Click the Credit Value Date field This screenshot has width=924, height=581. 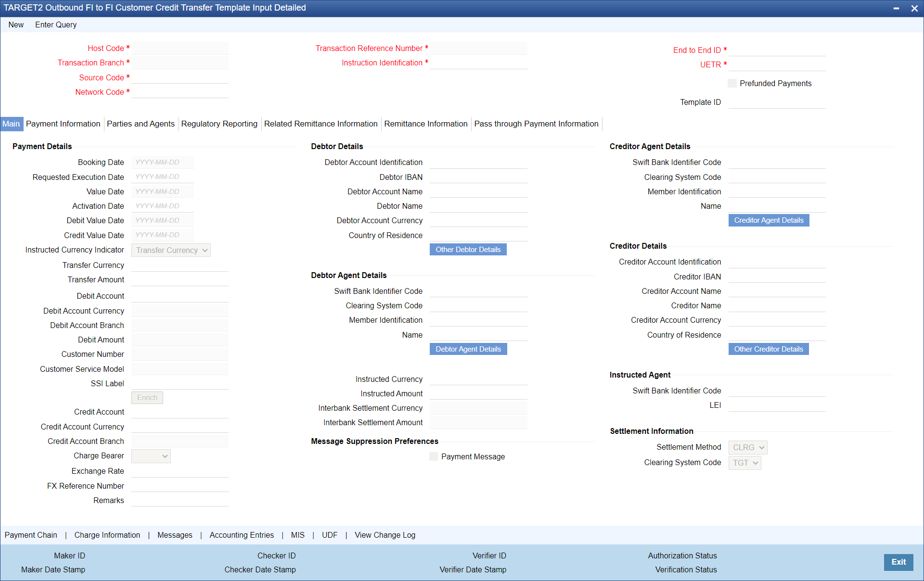163,235
